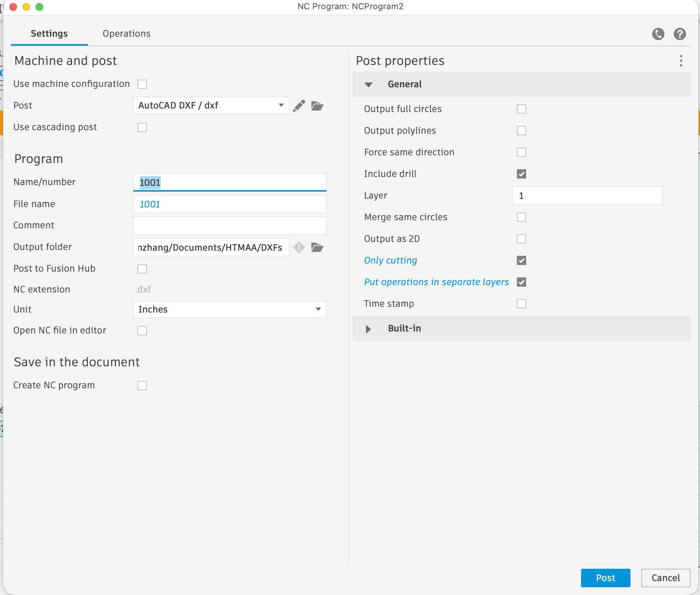Click the blue Post button

click(605, 578)
